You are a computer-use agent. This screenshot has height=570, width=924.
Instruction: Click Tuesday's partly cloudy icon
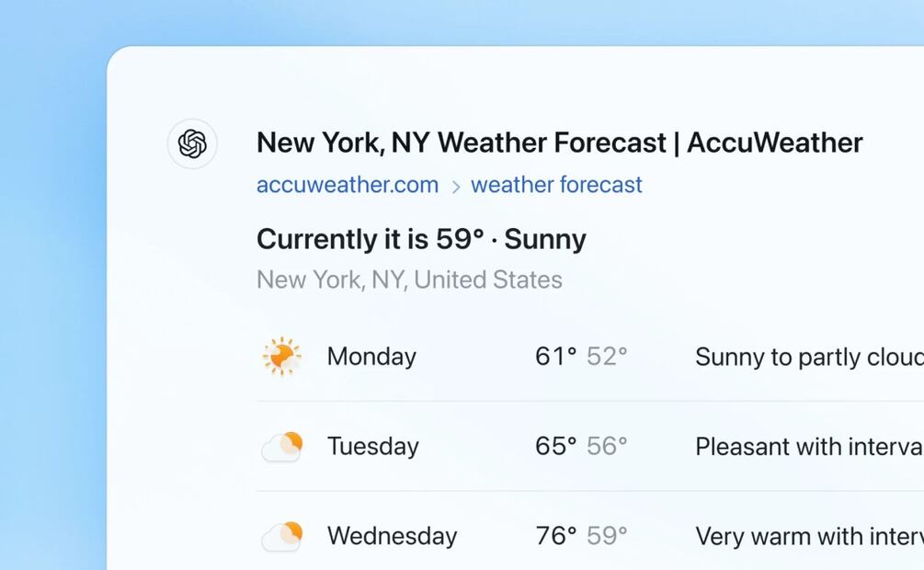pyautogui.click(x=282, y=446)
